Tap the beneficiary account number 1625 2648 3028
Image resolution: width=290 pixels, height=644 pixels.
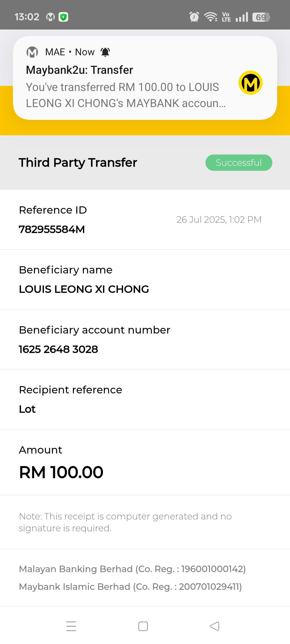pyautogui.click(x=58, y=349)
